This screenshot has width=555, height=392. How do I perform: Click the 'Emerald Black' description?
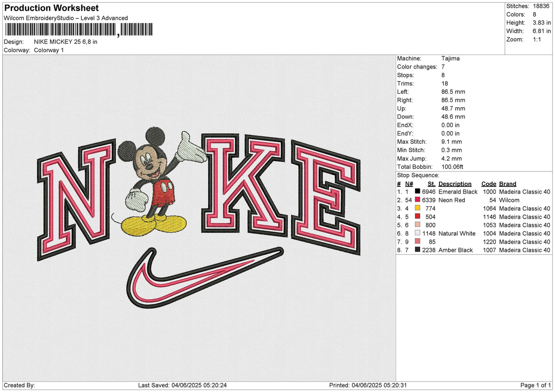458,192
